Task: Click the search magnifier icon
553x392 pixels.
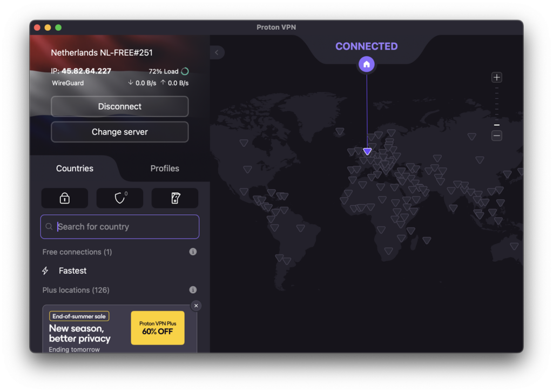Action: [49, 227]
